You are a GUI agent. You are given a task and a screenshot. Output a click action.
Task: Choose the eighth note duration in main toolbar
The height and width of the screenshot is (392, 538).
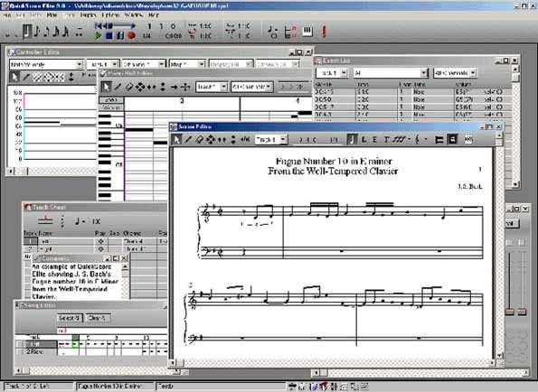point(37,32)
